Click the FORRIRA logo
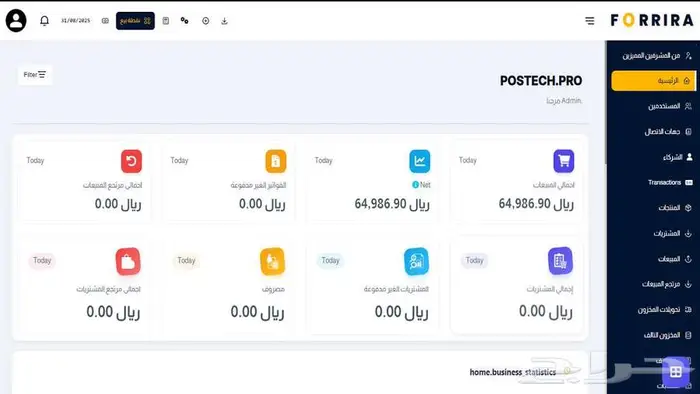 [x=652, y=20]
